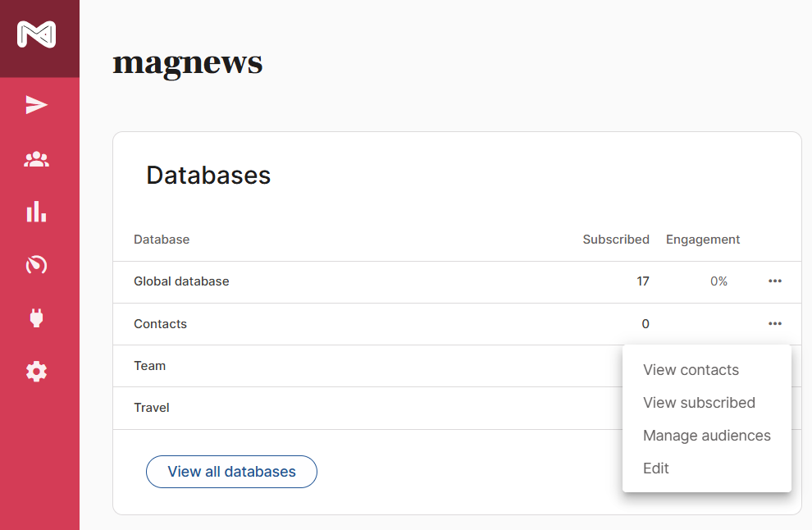
Task: Choose Manage audiences in the context menu
Action: [707, 435]
